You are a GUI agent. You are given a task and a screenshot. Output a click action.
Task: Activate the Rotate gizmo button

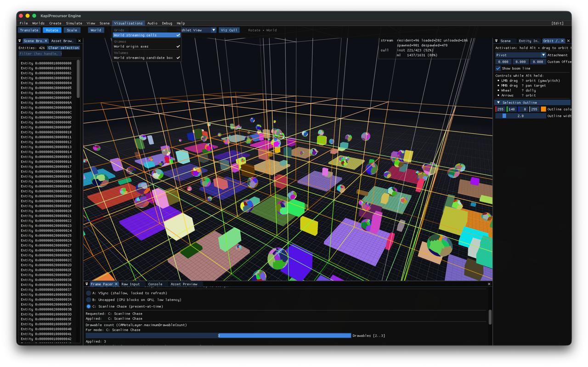click(x=52, y=30)
